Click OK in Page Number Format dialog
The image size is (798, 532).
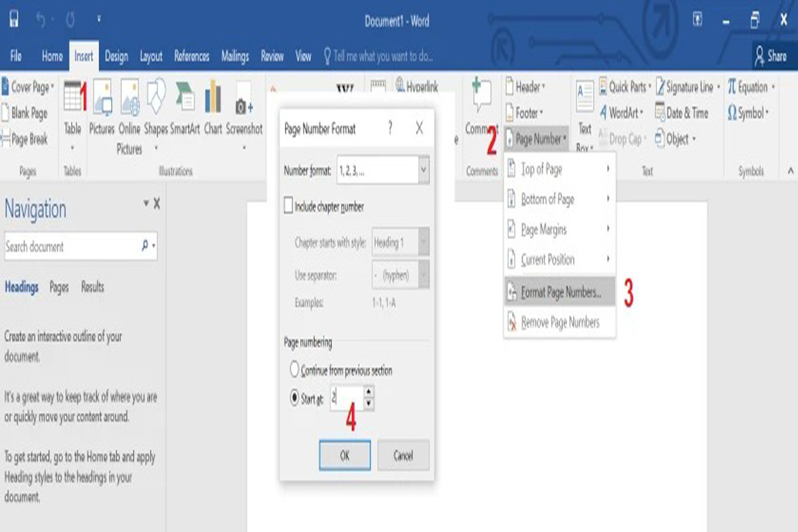pyautogui.click(x=344, y=456)
